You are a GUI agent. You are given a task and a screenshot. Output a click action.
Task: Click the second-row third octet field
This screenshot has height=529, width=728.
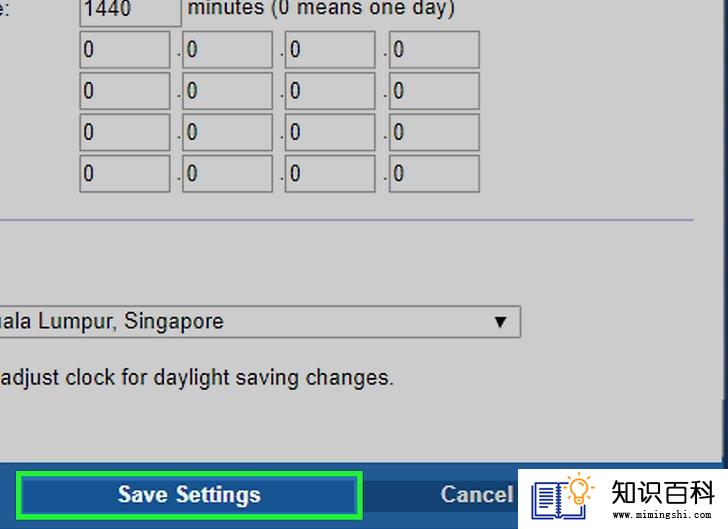coord(330,91)
